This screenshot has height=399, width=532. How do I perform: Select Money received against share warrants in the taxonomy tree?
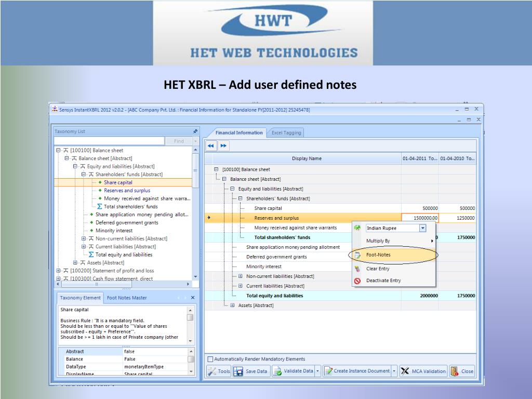(147, 198)
